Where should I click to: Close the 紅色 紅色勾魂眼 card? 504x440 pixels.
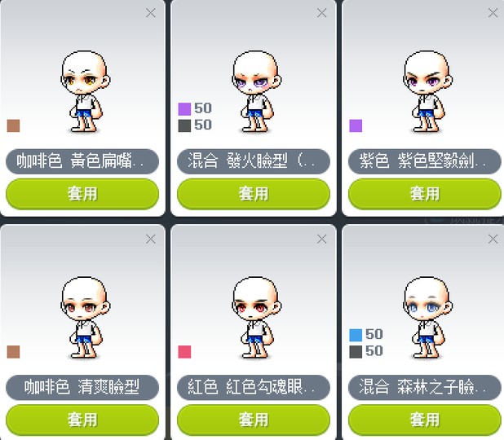coord(321,239)
